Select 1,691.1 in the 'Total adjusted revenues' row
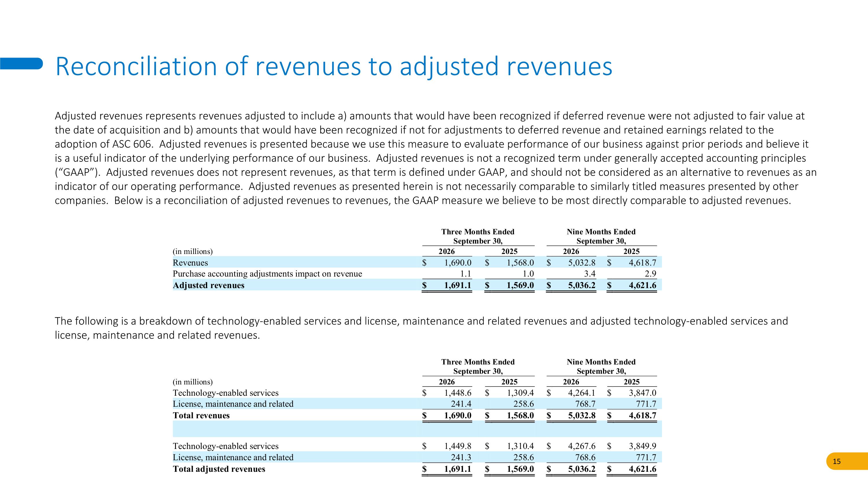The height and width of the screenshot is (488, 868). [458, 469]
